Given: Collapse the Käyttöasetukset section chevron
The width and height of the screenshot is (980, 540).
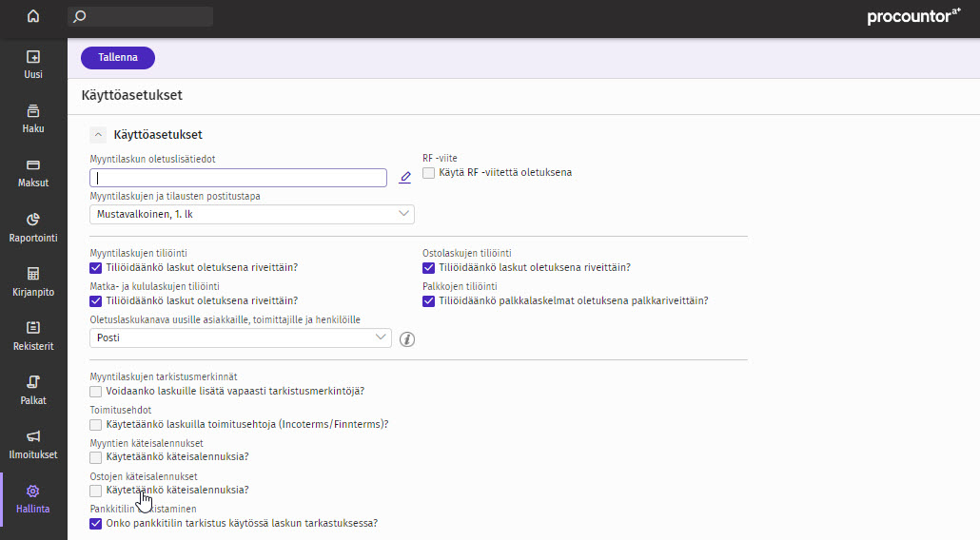Looking at the screenshot, I should [97, 135].
